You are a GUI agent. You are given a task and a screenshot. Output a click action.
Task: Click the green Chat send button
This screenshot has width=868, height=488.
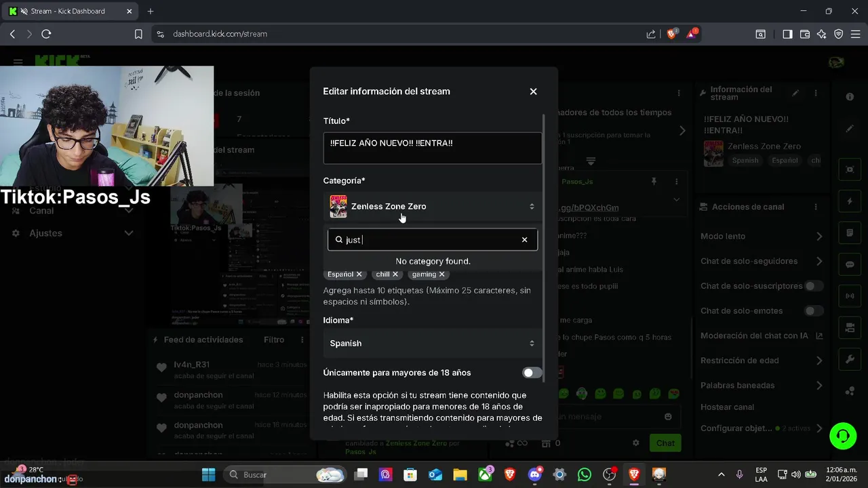click(x=665, y=443)
